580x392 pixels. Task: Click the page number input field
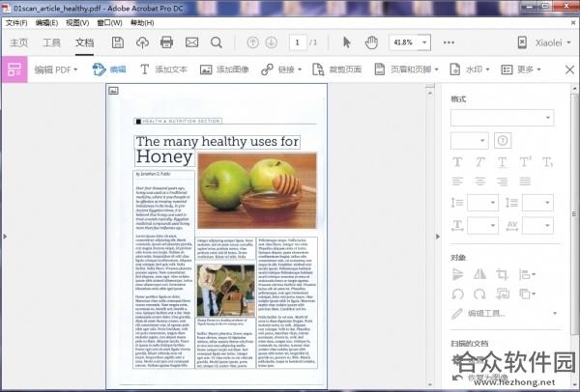298,42
